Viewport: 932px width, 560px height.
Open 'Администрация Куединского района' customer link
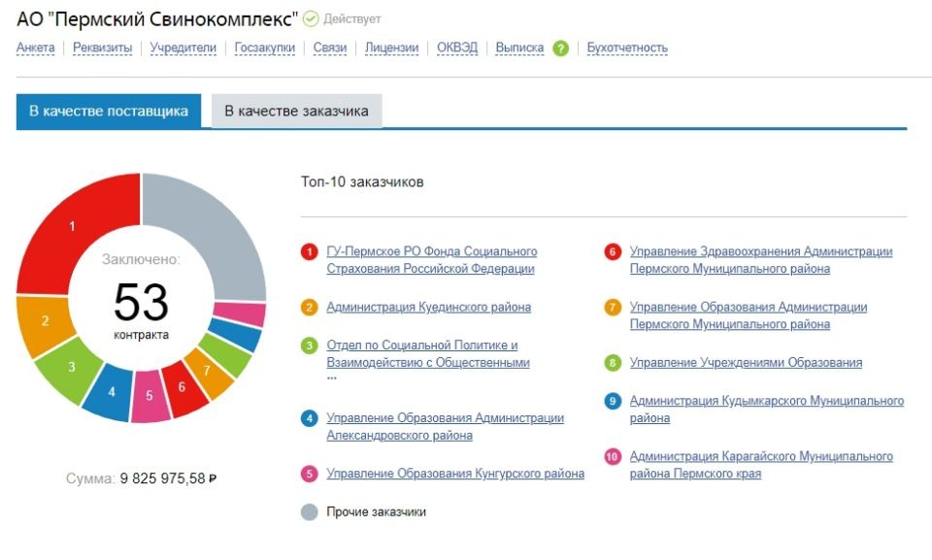pyautogui.click(x=428, y=308)
